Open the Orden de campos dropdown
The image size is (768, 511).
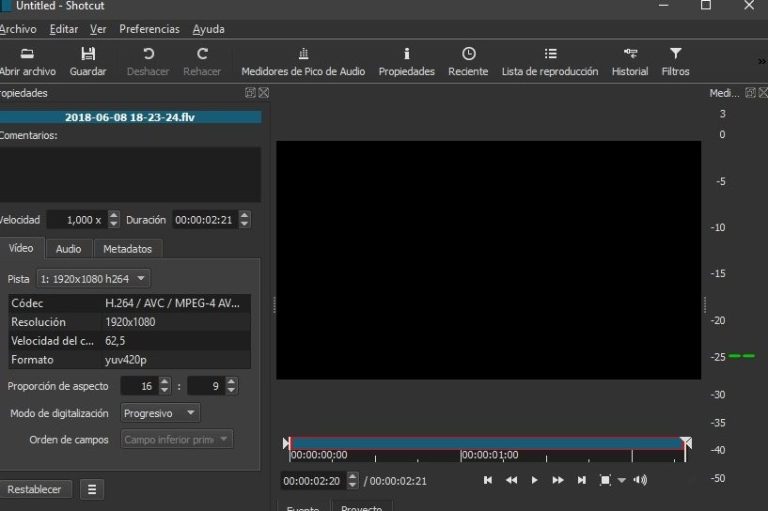pyautogui.click(x=176, y=439)
